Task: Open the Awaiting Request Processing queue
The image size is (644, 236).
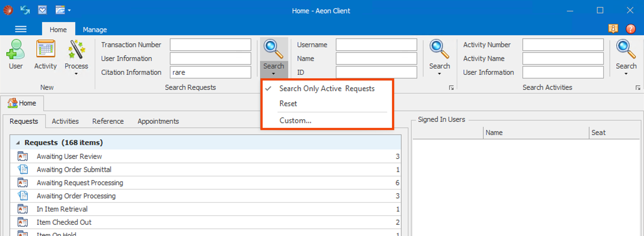Action: (80, 183)
